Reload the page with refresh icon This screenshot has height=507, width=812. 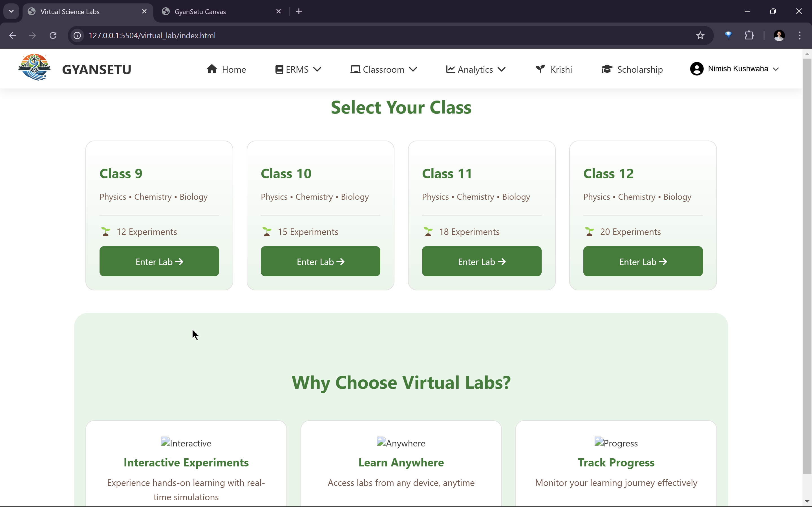point(53,35)
